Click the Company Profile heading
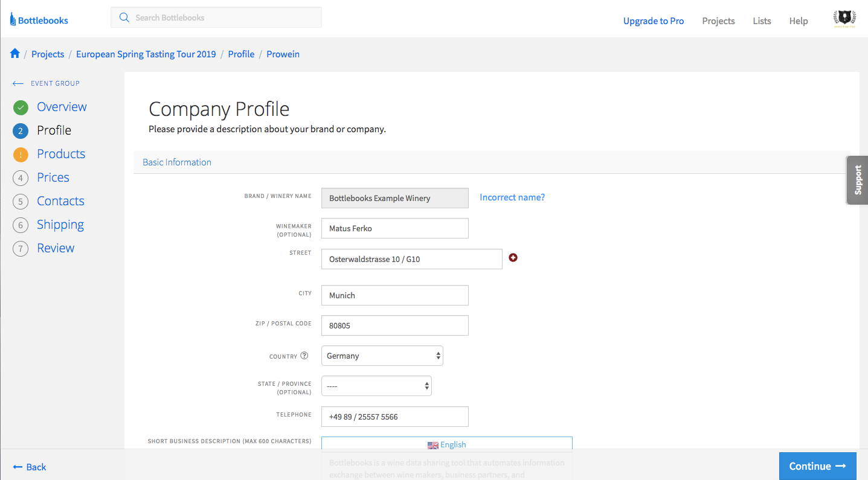Image resolution: width=868 pixels, height=480 pixels. click(x=219, y=109)
